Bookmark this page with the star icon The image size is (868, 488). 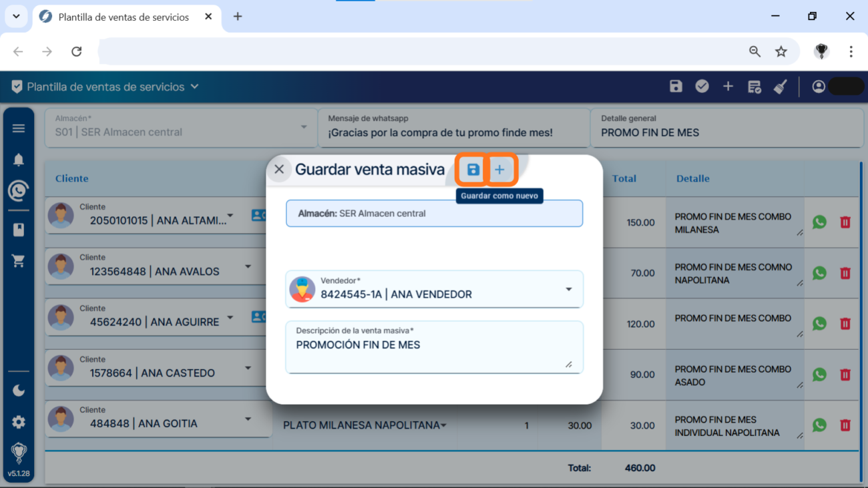(x=781, y=51)
